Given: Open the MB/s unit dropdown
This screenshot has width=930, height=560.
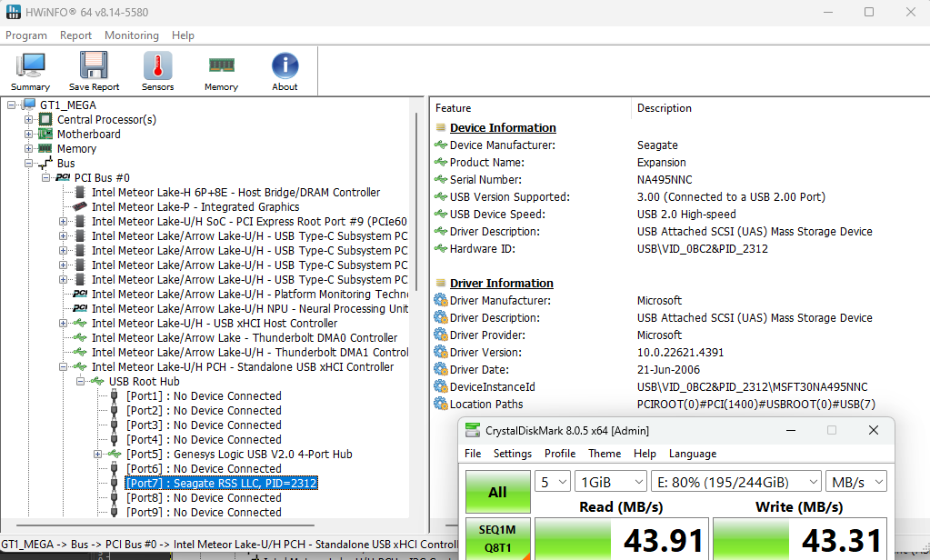Looking at the screenshot, I should [x=855, y=482].
